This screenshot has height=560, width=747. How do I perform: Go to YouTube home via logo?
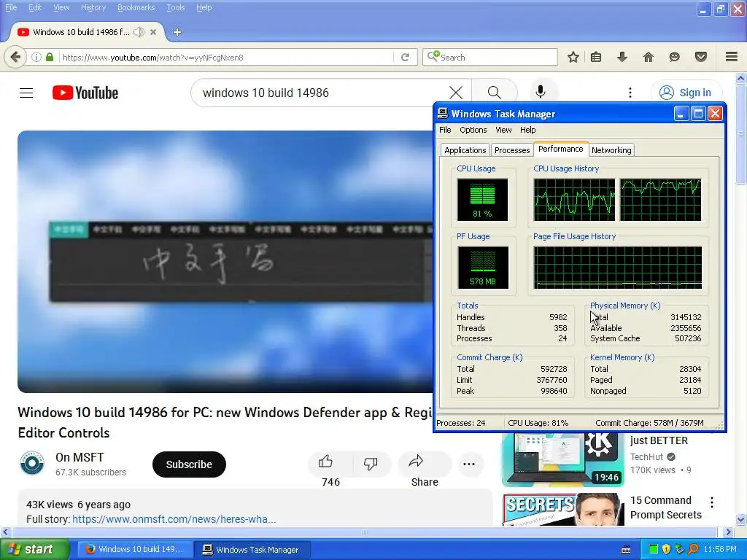85,93
